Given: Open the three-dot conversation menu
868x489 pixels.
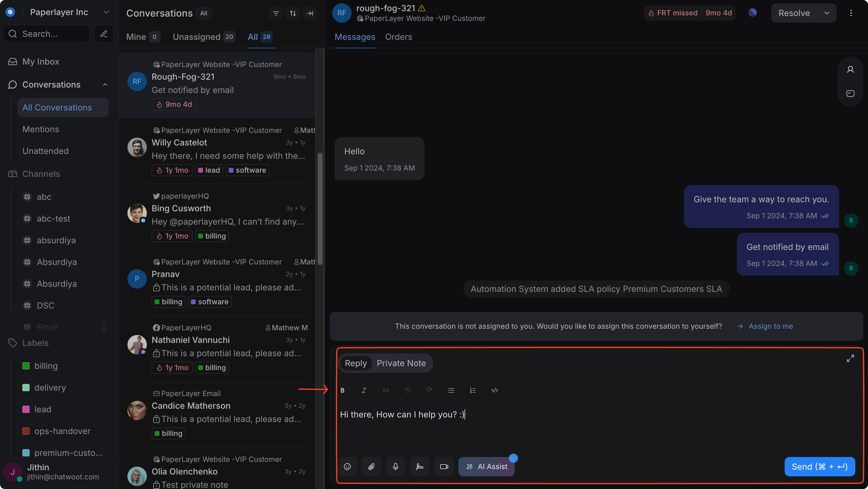Looking at the screenshot, I should 851,13.
